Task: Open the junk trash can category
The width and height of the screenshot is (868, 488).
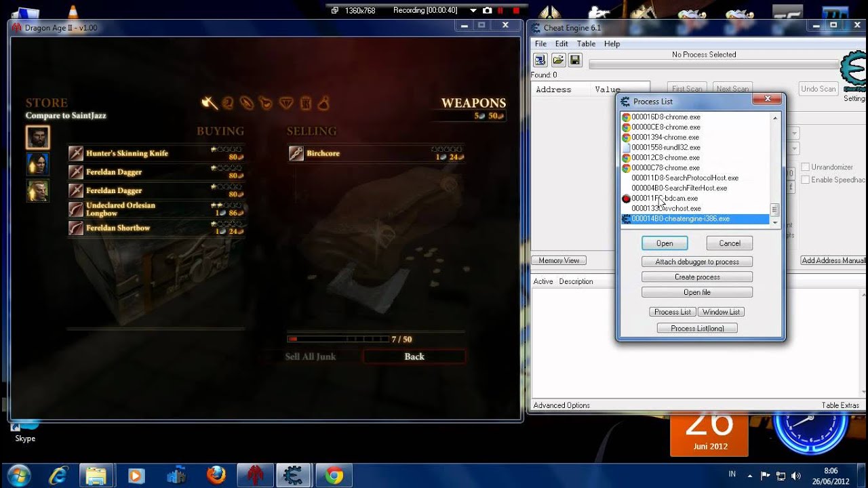Action: point(306,103)
